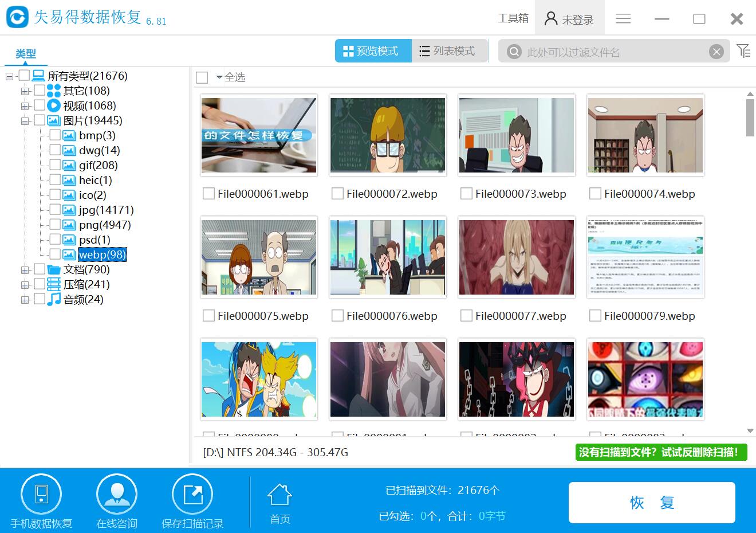Screen dimensions: 756x533
Task: Open the phone data recovery icon
Action: [x=41, y=495]
